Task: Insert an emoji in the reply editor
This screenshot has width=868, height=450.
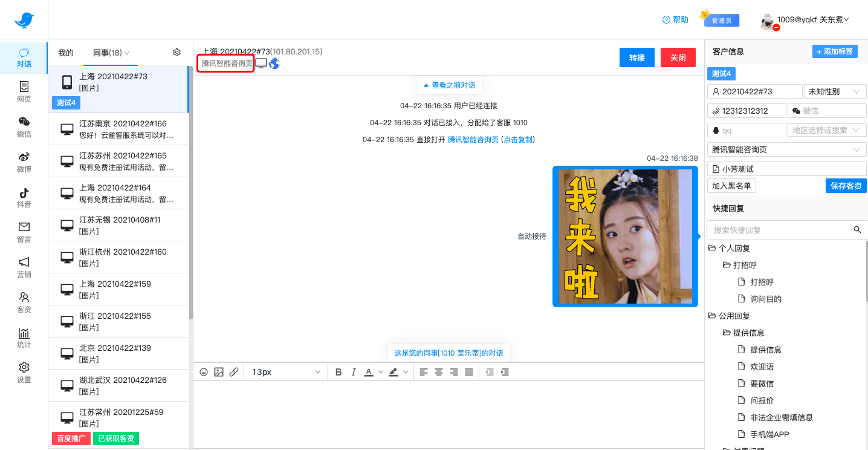Action: 204,372
